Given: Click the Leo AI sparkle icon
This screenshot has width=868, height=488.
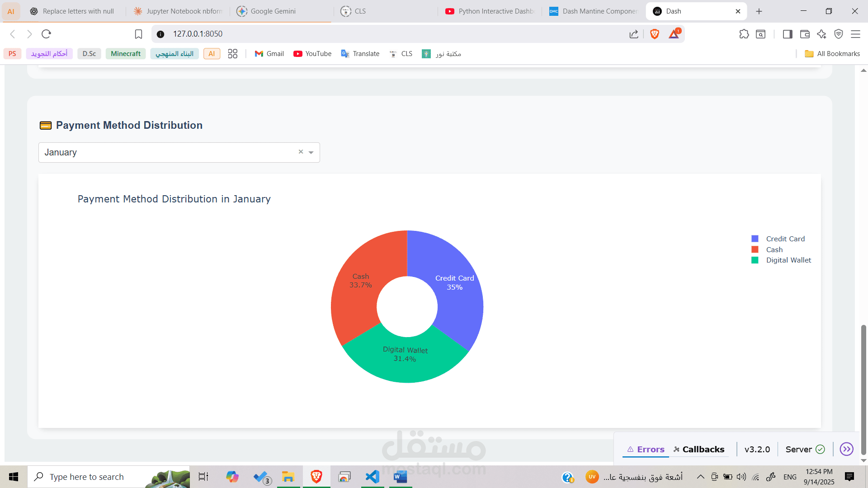Looking at the screenshot, I should point(821,34).
